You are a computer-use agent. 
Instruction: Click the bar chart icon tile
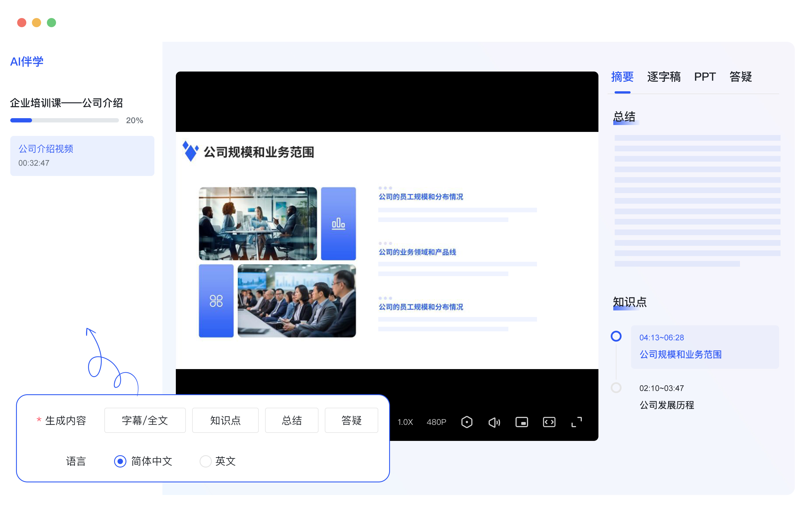click(338, 223)
